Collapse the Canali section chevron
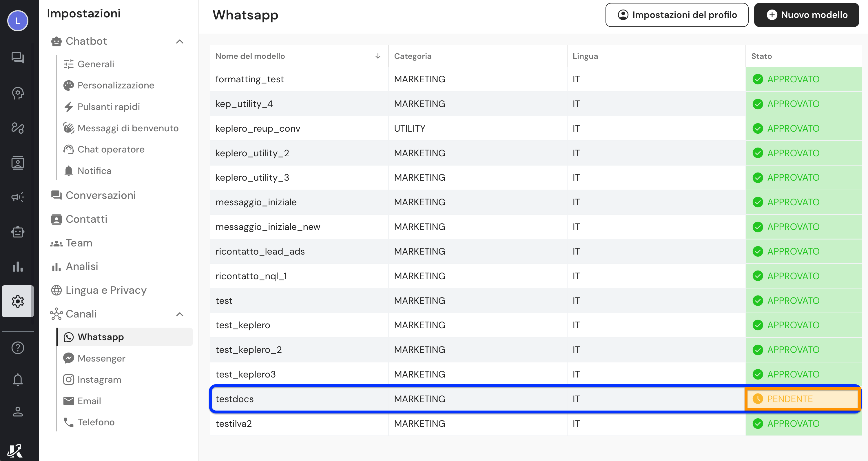868x461 pixels. coord(180,314)
